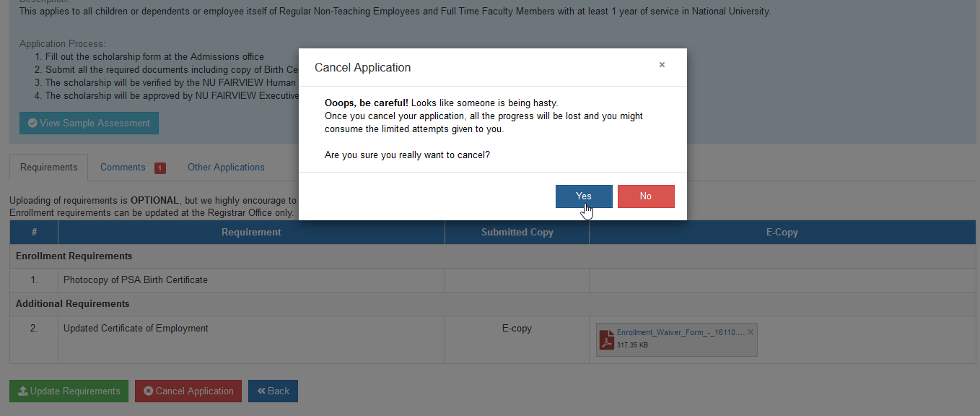
Task: Click the 'Submitted Copy' column header
Action: [517, 232]
